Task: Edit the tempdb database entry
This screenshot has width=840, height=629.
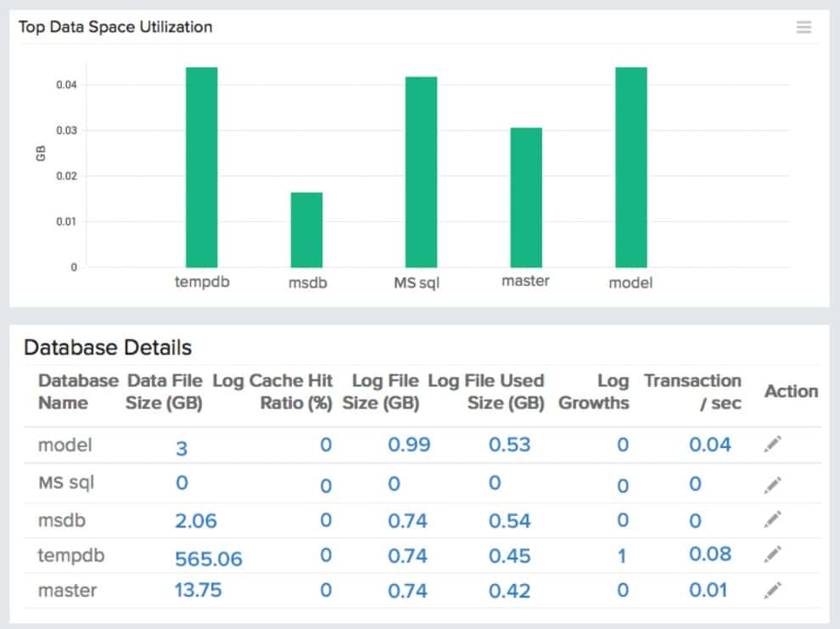Action: coord(771,554)
